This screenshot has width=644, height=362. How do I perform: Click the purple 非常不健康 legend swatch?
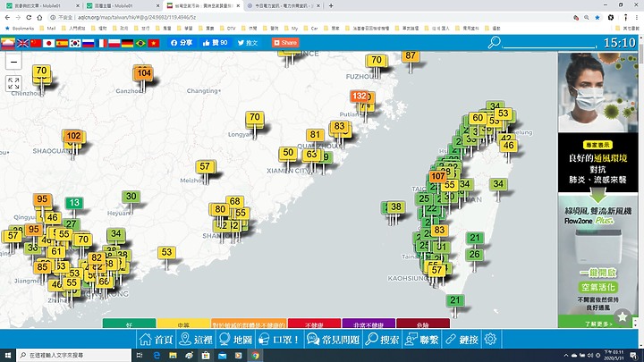[x=368, y=324]
